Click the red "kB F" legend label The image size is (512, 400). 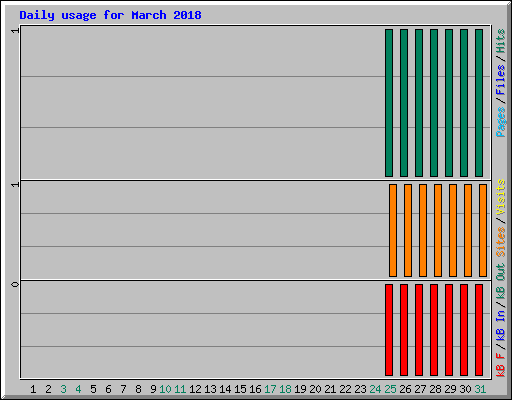coord(500,365)
